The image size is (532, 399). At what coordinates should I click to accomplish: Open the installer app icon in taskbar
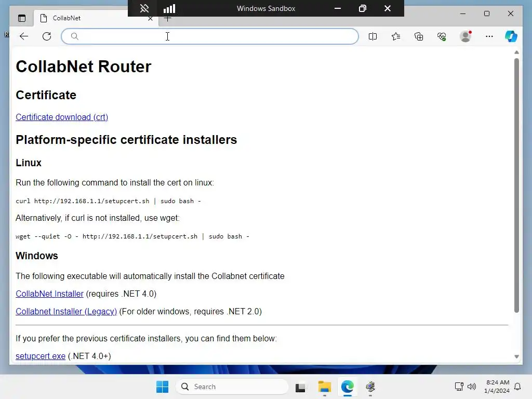click(370, 387)
